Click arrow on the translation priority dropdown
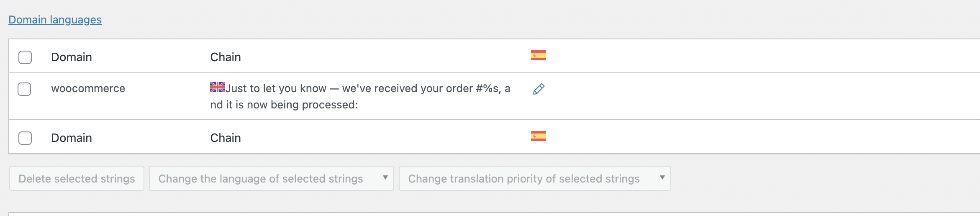The image size is (980, 216). pos(662,177)
